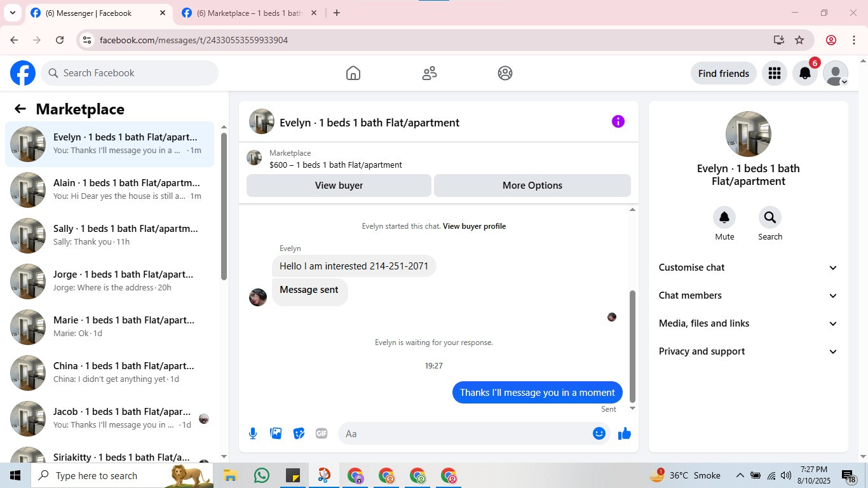
Task: Open the $600 – 1 beds 1 bath listing link
Action: 336,165
